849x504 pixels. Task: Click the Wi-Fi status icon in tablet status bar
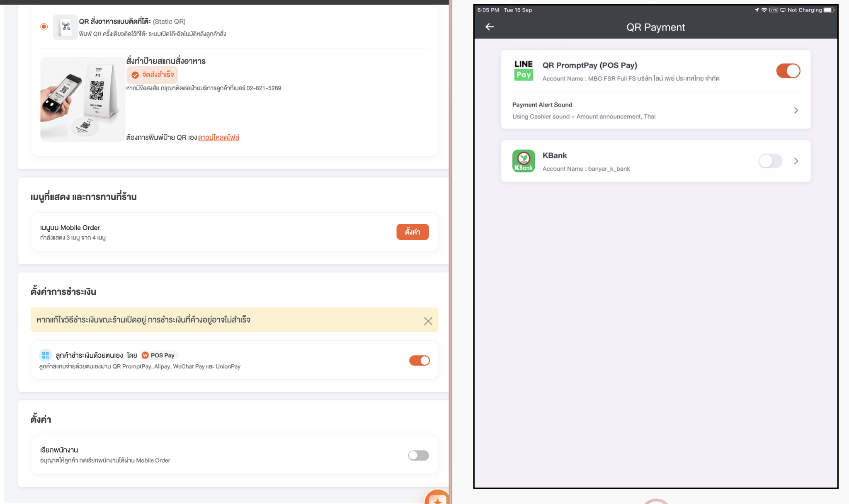point(764,10)
